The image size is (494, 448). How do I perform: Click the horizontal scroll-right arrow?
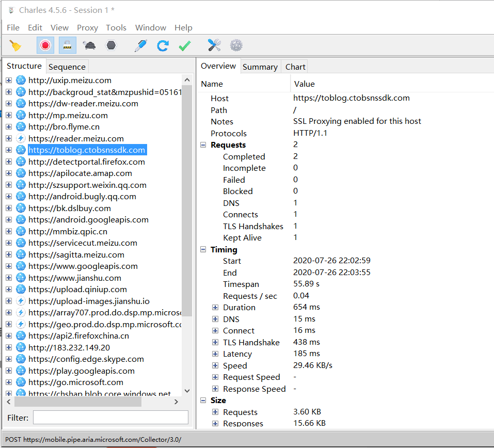pyautogui.click(x=176, y=402)
